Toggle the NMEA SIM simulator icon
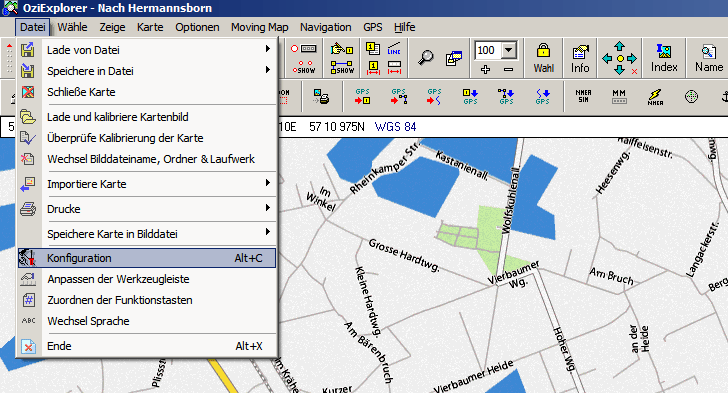The width and height of the screenshot is (728, 393). point(584,96)
